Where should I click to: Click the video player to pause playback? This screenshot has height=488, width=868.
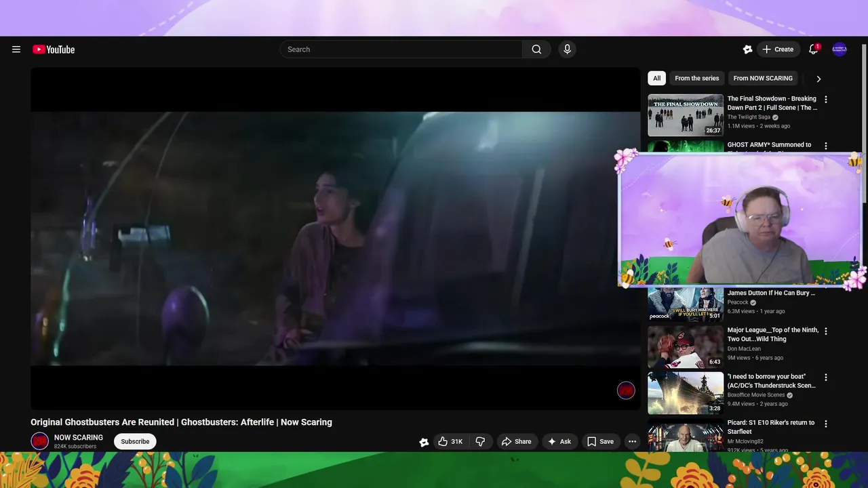pyautogui.click(x=335, y=239)
